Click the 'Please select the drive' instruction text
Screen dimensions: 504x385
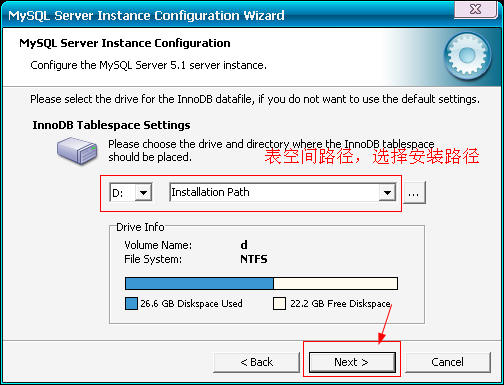[255, 99]
